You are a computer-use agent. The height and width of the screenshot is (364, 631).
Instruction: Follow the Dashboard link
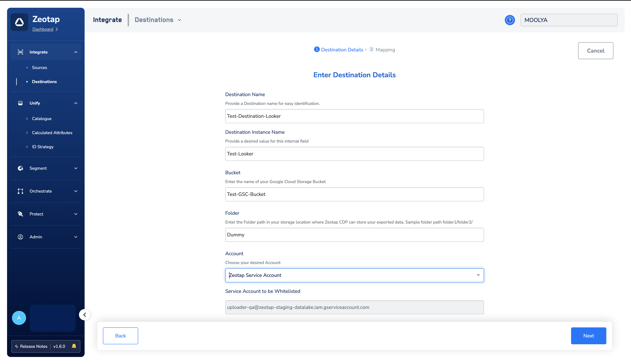point(43,29)
